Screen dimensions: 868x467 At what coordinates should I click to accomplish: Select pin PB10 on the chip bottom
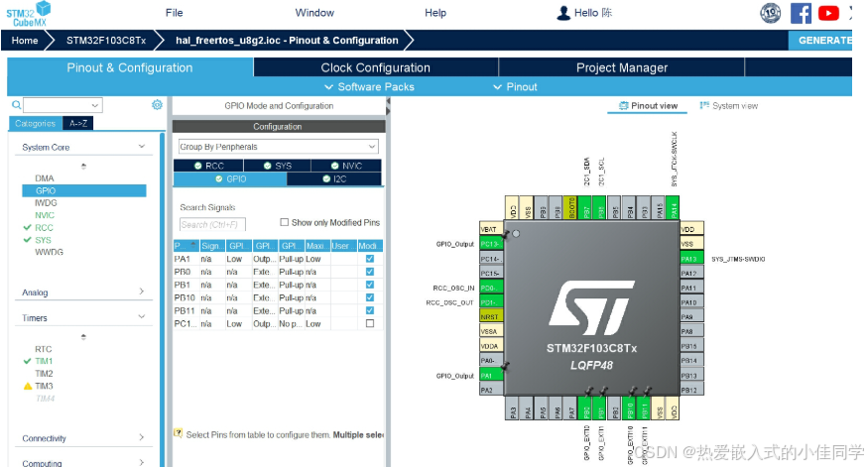coord(629,409)
